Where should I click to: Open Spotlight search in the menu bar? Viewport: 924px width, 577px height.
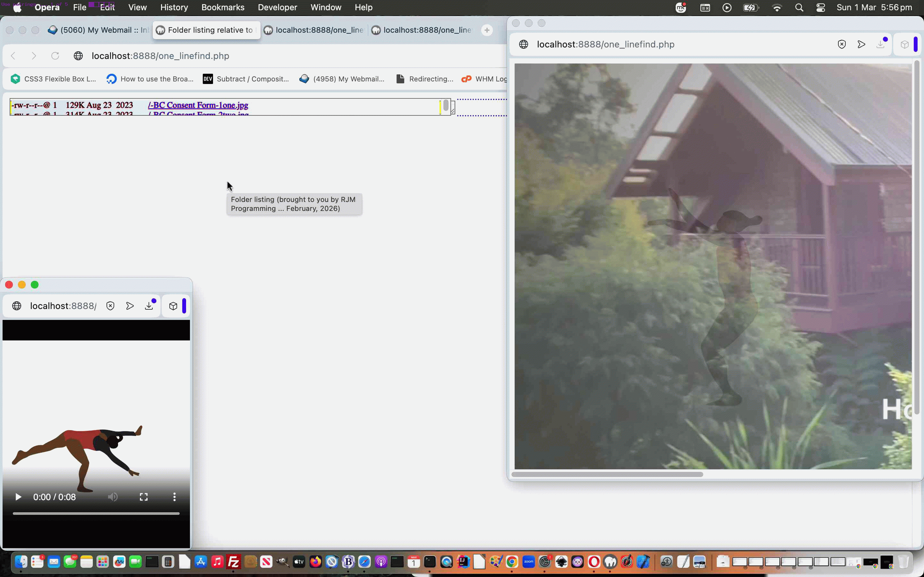799,7
